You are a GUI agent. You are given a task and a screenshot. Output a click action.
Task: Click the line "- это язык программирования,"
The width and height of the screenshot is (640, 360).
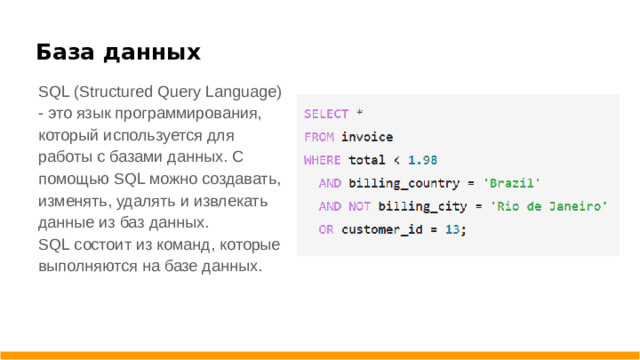[x=150, y=113]
